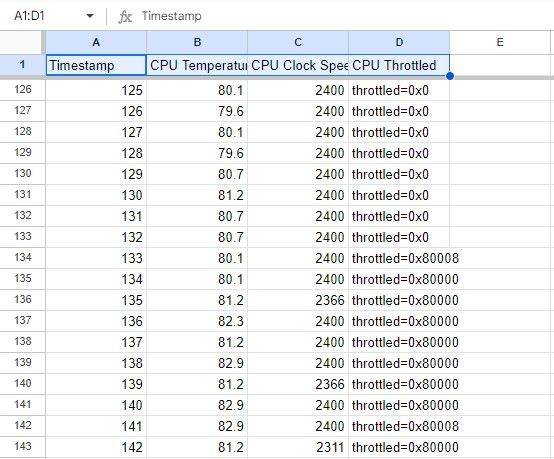554x459 pixels.
Task: Select the CPU Throttled header cell
Action: pyautogui.click(x=399, y=65)
